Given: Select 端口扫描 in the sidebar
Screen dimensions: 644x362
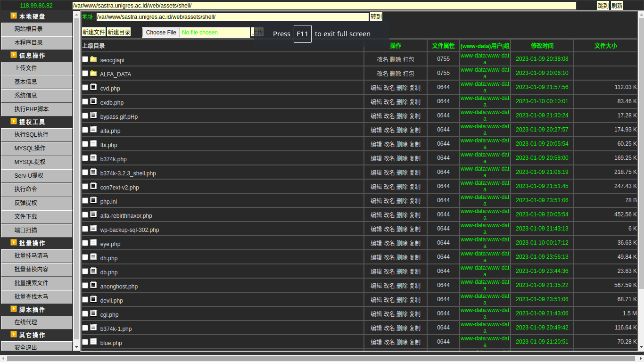Looking at the screenshot, I should coord(36,230).
